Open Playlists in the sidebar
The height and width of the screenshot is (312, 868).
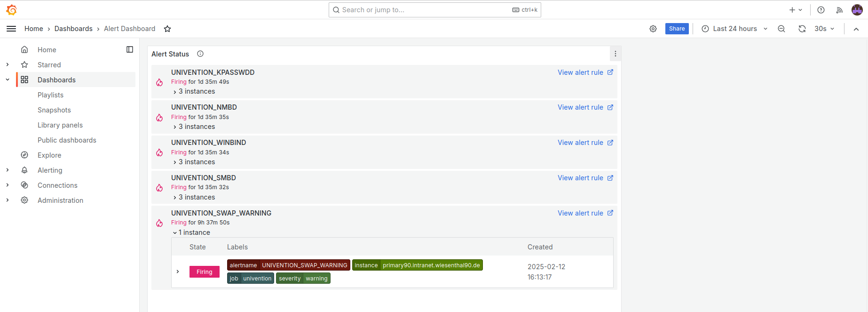pyautogui.click(x=50, y=95)
